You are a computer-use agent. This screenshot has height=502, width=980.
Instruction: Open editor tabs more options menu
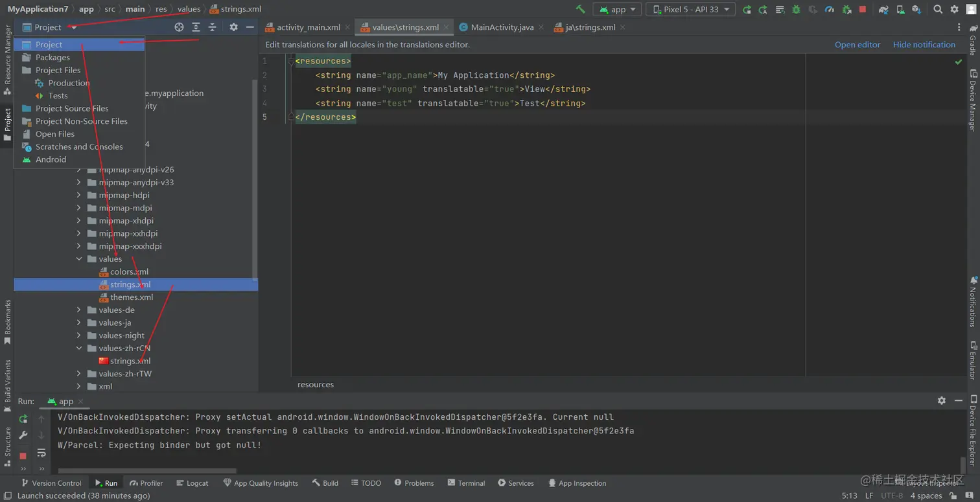point(959,27)
